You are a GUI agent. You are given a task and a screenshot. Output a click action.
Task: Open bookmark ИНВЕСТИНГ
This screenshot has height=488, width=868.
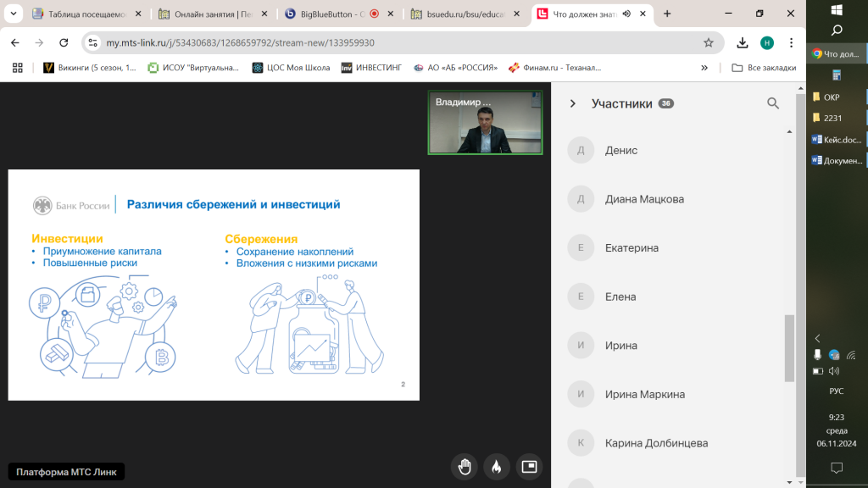point(371,68)
